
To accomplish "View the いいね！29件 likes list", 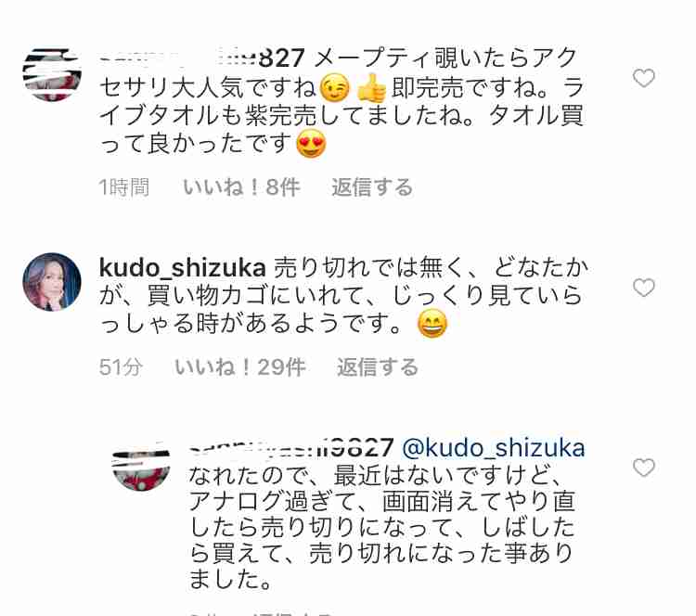I will point(240,367).
